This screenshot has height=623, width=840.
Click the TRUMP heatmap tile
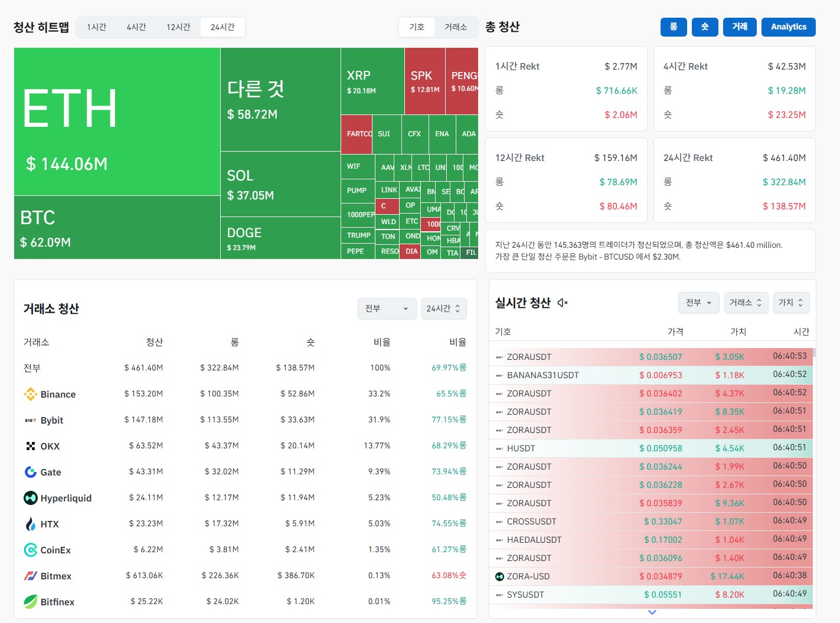point(358,235)
